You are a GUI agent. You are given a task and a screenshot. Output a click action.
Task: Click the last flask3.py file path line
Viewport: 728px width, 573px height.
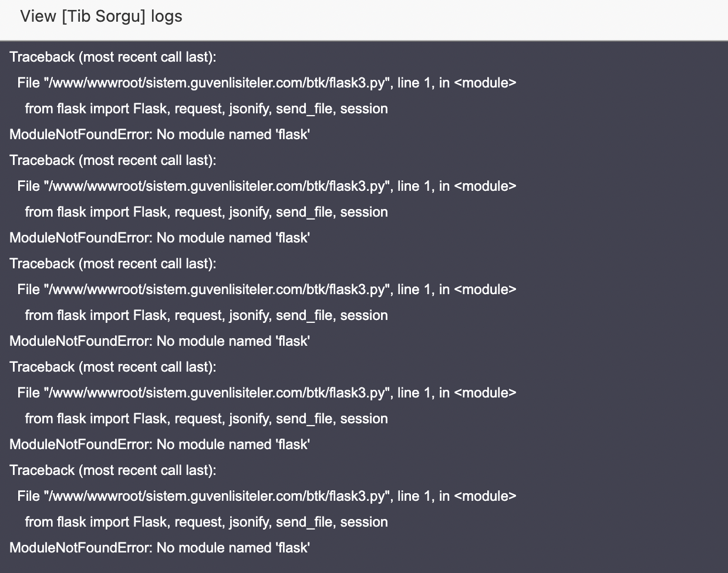coord(267,496)
